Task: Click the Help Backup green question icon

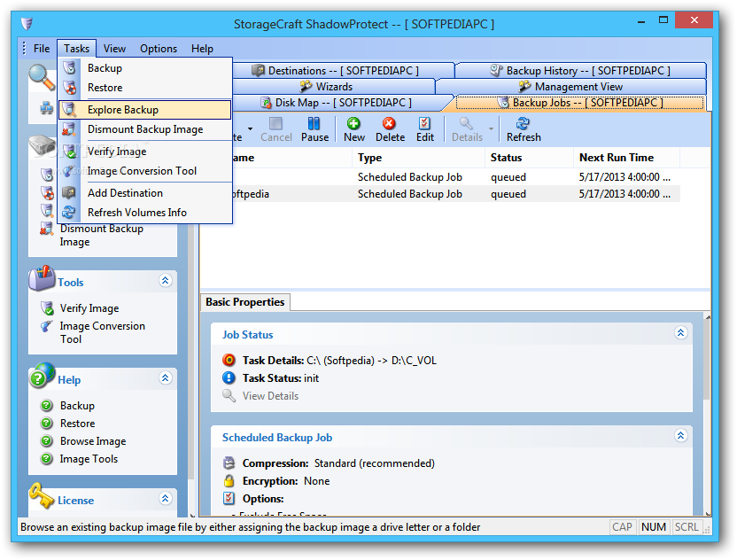Action: [x=46, y=405]
